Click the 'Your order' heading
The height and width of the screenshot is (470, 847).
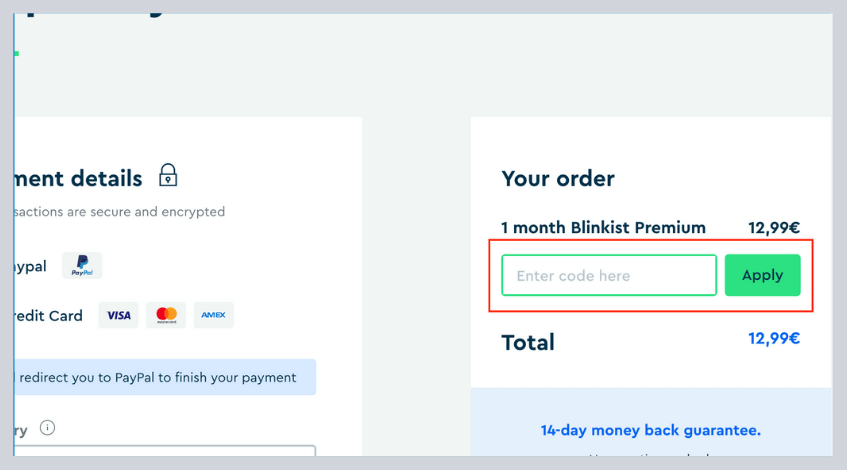(558, 179)
